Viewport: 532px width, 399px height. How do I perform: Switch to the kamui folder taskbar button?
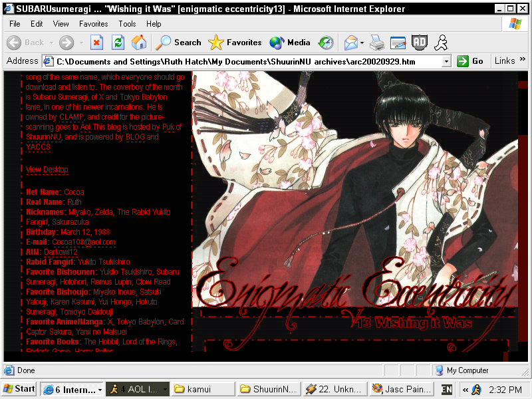tap(203, 389)
